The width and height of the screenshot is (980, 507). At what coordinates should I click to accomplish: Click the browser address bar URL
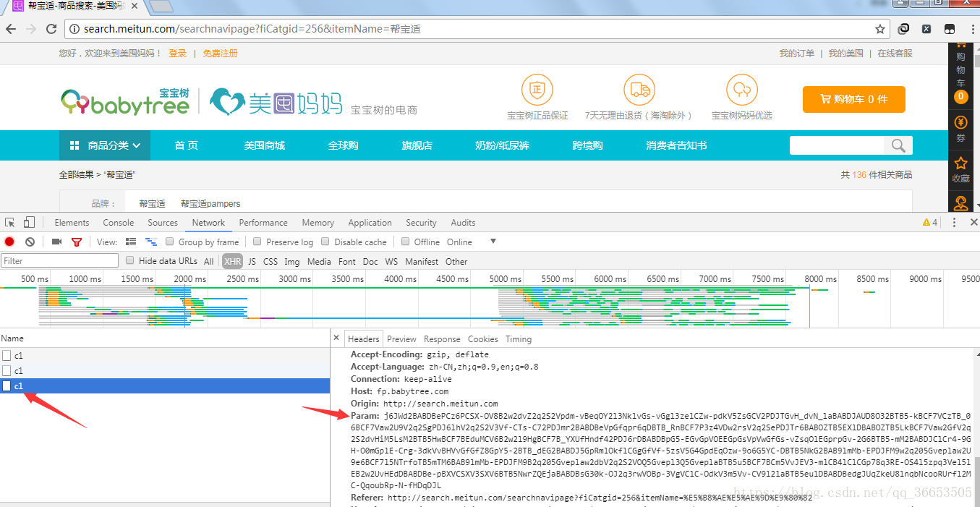(x=252, y=29)
